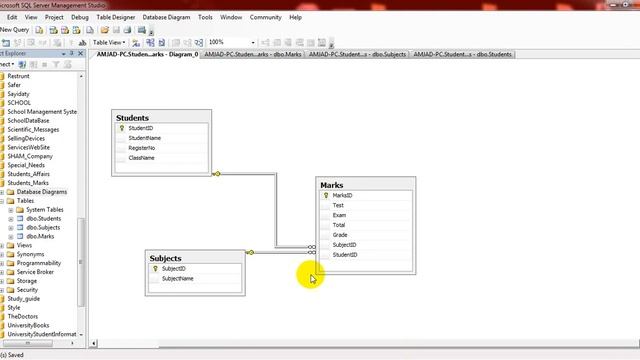Open the Window menu
640x360 pixels.
click(x=231, y=17)
